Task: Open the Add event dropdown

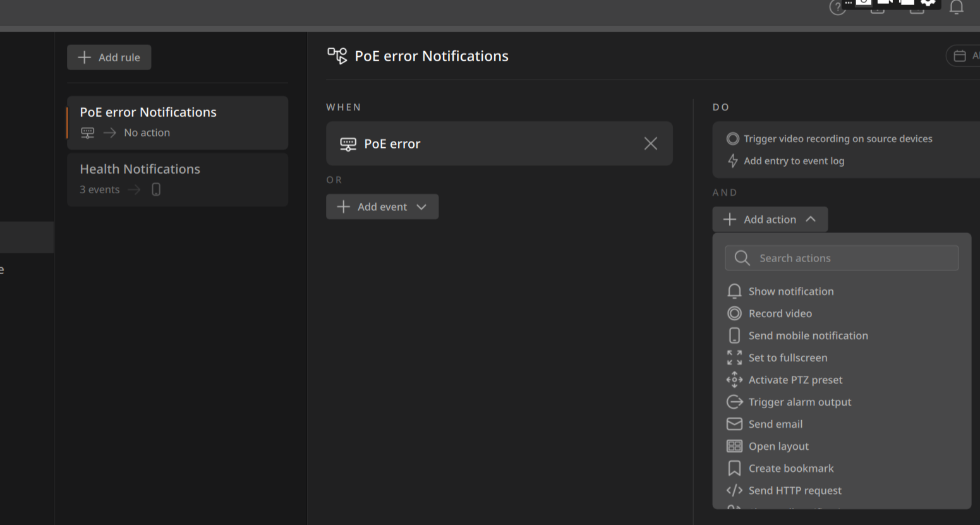Action: [x=382, y=207]
